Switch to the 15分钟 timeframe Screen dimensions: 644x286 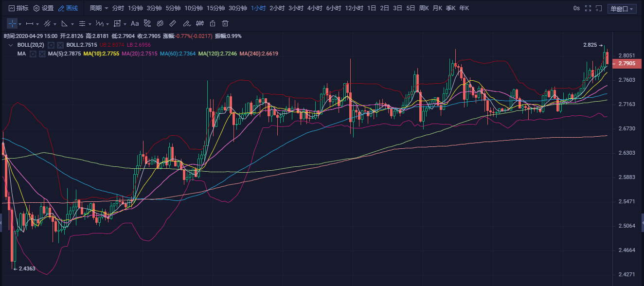pos(215,8)
